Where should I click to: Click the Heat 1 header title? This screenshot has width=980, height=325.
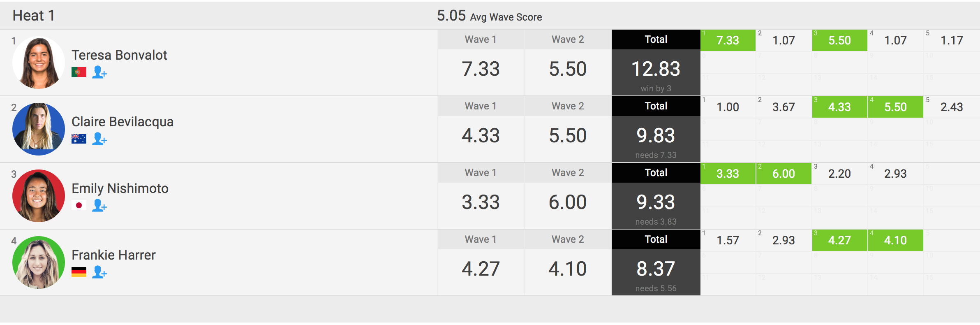click(34, 16)
